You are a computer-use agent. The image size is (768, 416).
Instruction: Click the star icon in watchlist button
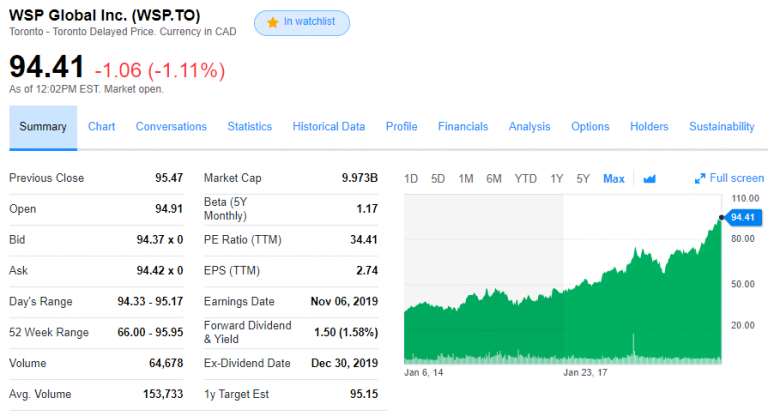272,22
